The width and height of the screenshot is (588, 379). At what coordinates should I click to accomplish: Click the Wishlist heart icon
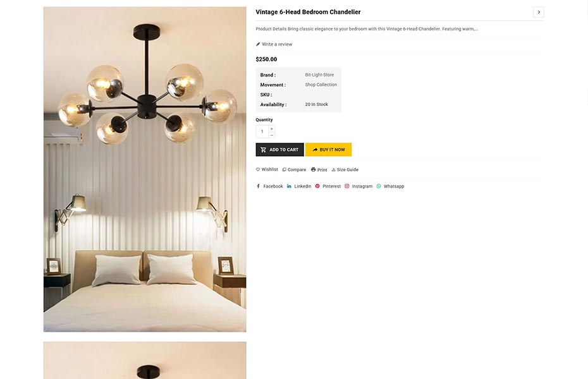pos(258,170)
